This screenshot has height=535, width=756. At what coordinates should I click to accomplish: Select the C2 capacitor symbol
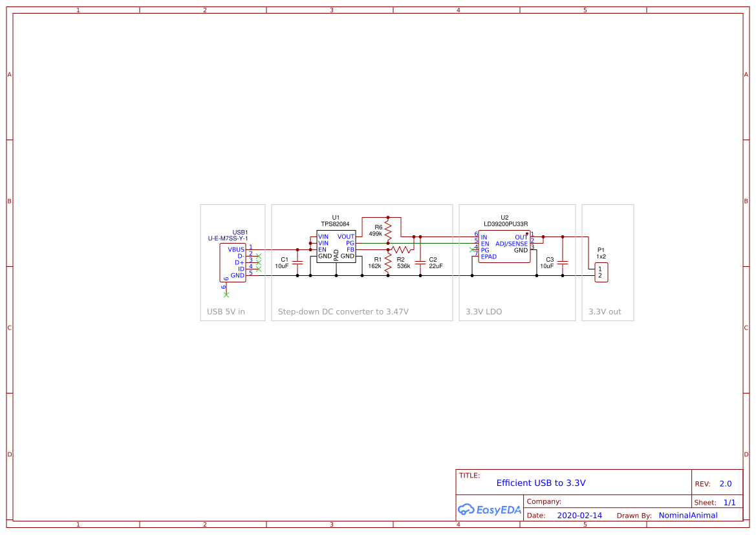[420, 262]
